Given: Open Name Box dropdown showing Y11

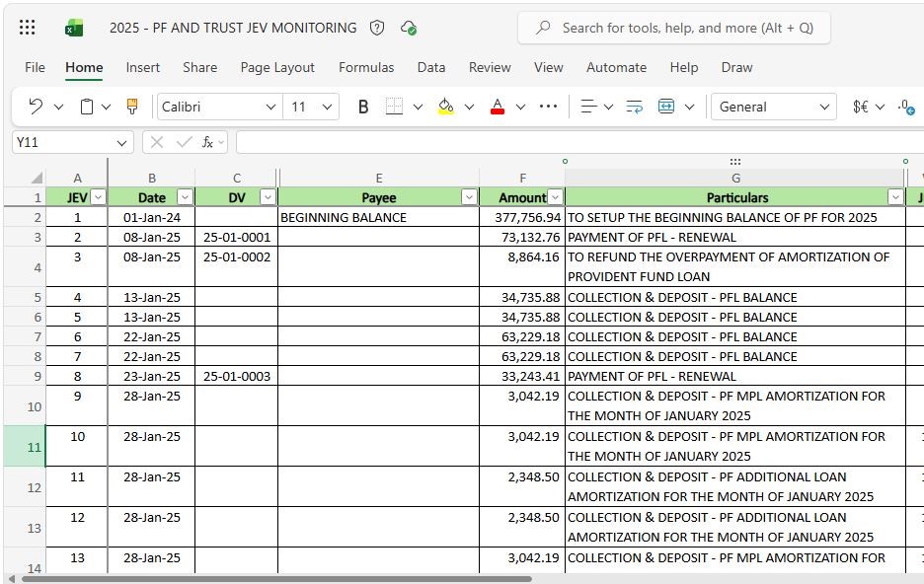Looking at the screenshot, I should point(121,142).
